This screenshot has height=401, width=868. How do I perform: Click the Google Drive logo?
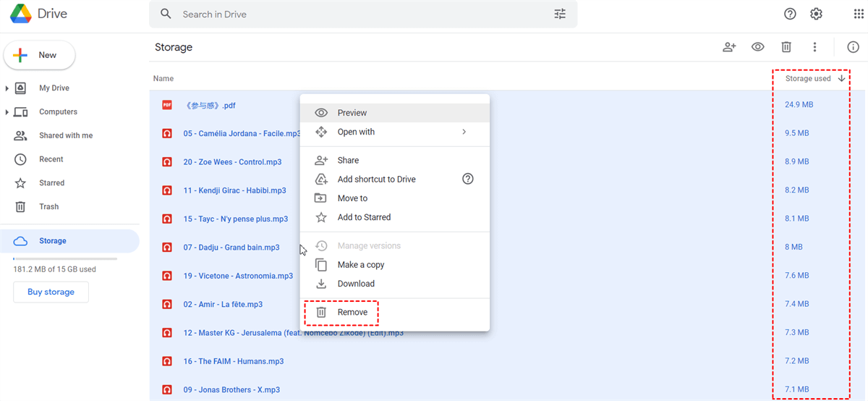20,14
